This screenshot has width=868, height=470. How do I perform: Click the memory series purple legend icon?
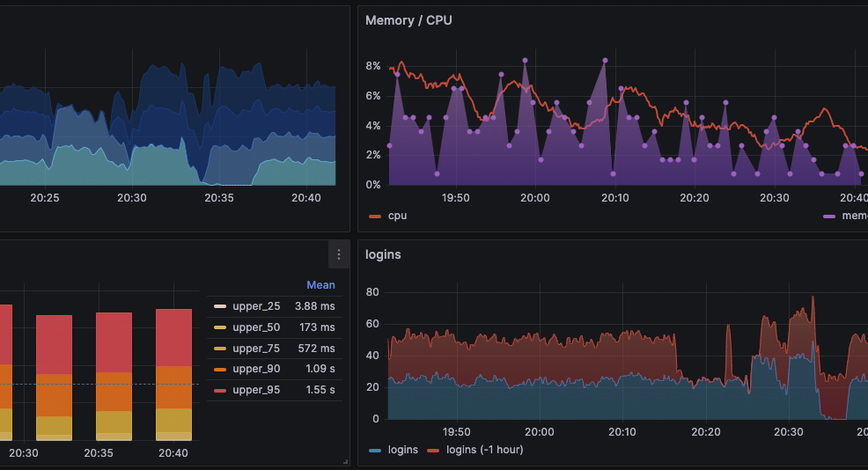[x=829, y=216]
